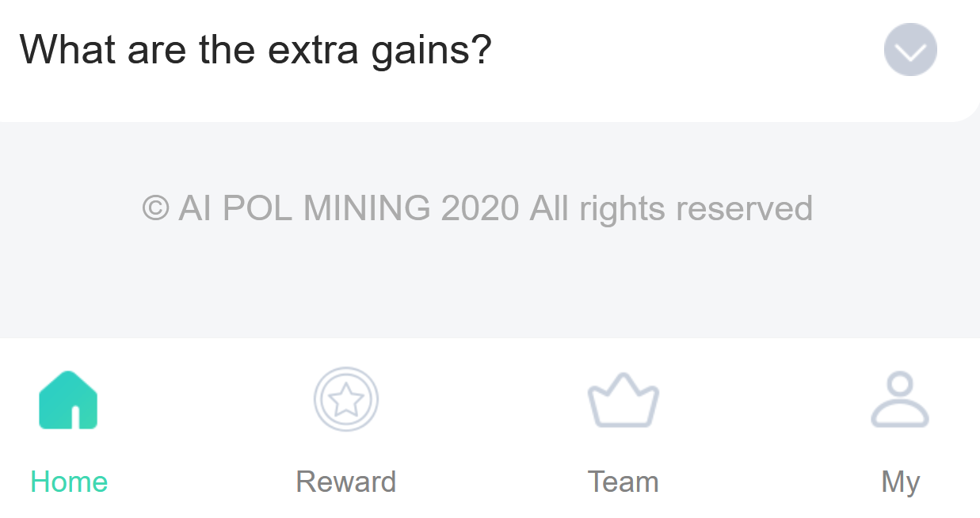The image size is (980, 518).
Task: Go to the Reward tab label
Action: point(346,482)
